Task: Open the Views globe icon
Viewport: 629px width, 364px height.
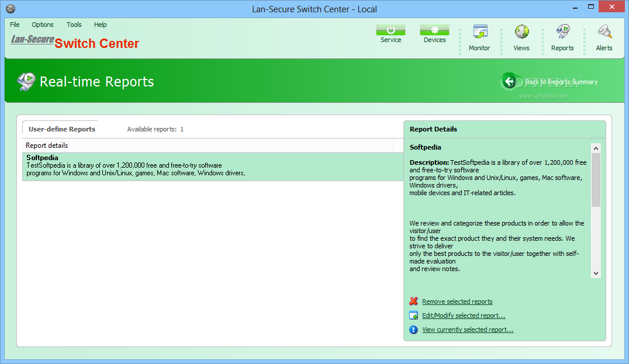Action: click(x=521, y=32)
